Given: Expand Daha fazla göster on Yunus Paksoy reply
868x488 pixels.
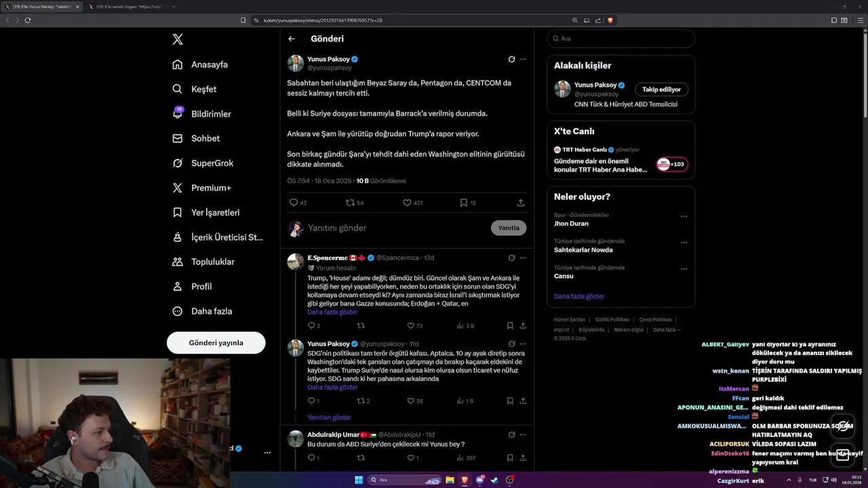Looking at the screenshot, I should coord(332,387).
